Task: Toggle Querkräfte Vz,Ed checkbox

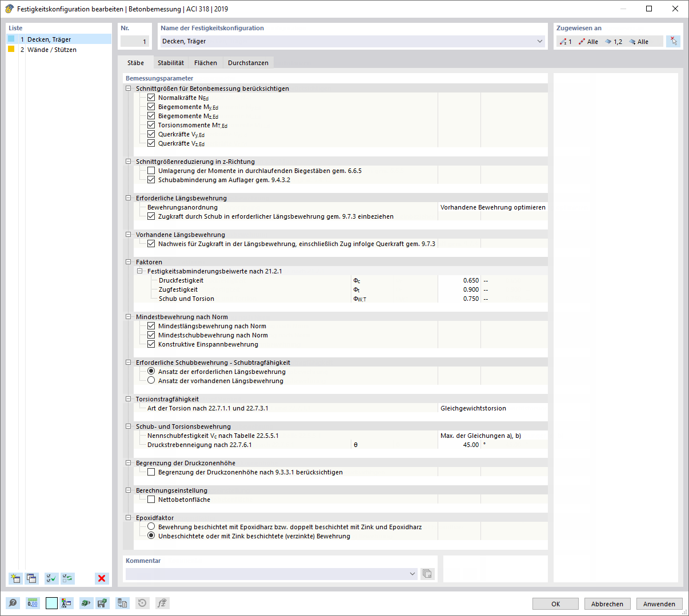Action: point(151,143)
